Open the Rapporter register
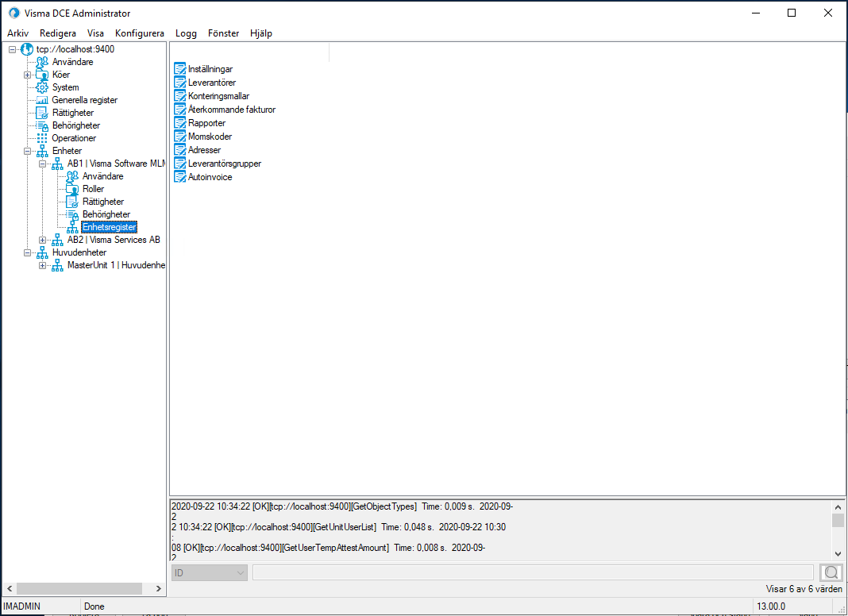The width and height of the screenshot is (848, 616). coord(206,123)
